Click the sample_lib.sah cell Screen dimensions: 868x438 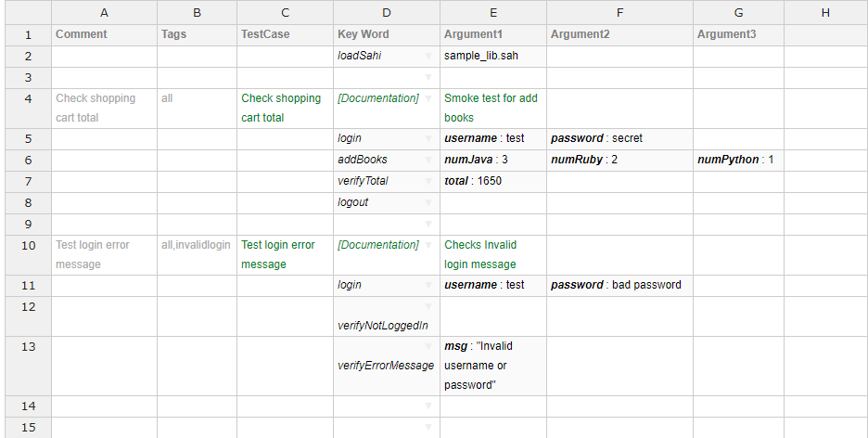[x=492, y=56]
